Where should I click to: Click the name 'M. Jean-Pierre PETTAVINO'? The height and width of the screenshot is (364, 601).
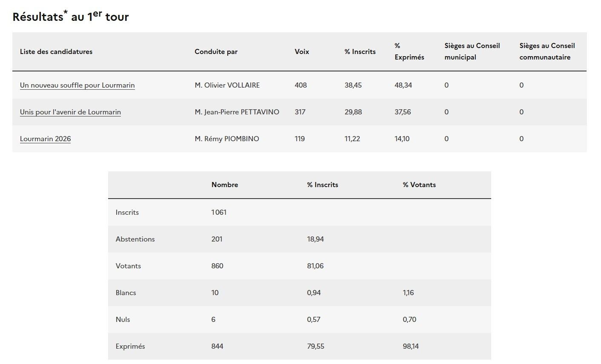237,112
